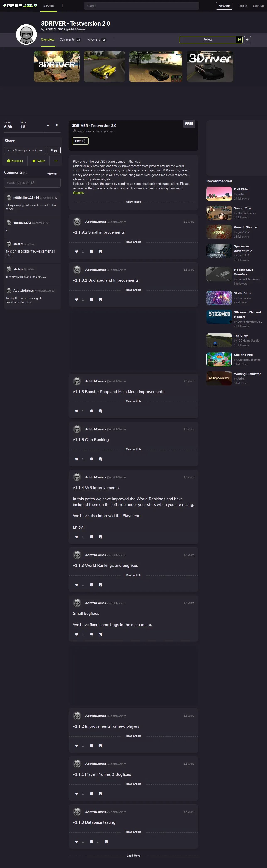Like the v1.1.5 Clan Ranking post
Screen dimensions: 267x868
point(77,459)
